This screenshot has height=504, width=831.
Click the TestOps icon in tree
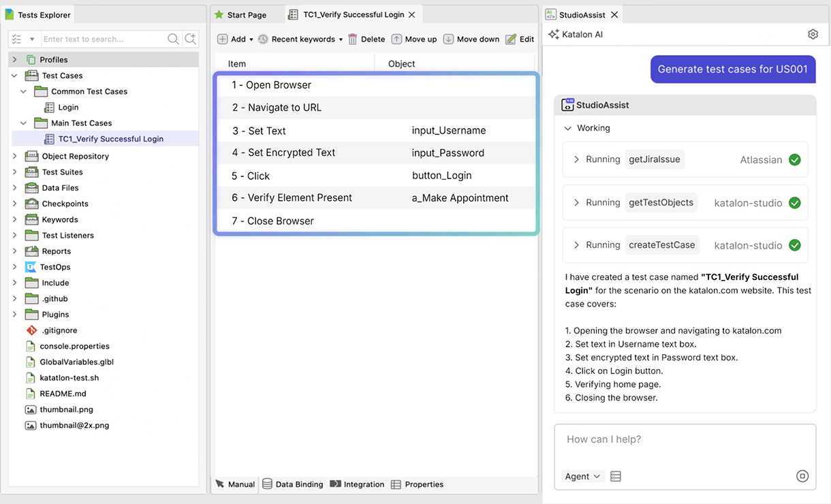[31, 267]
